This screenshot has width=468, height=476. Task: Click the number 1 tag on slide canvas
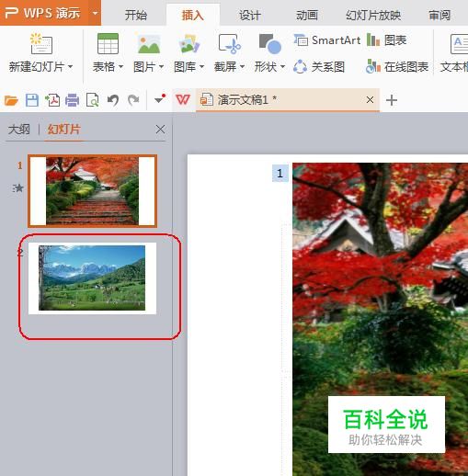[x=280, y=174]
